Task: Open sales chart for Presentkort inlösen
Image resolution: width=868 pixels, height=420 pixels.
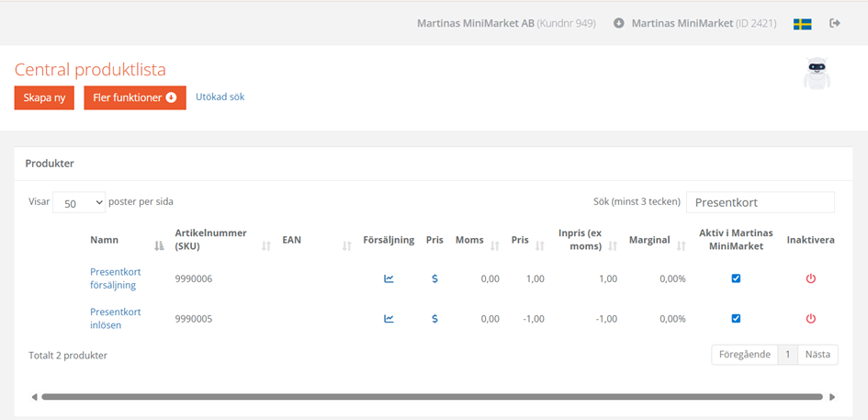Action: coord(389,319)
